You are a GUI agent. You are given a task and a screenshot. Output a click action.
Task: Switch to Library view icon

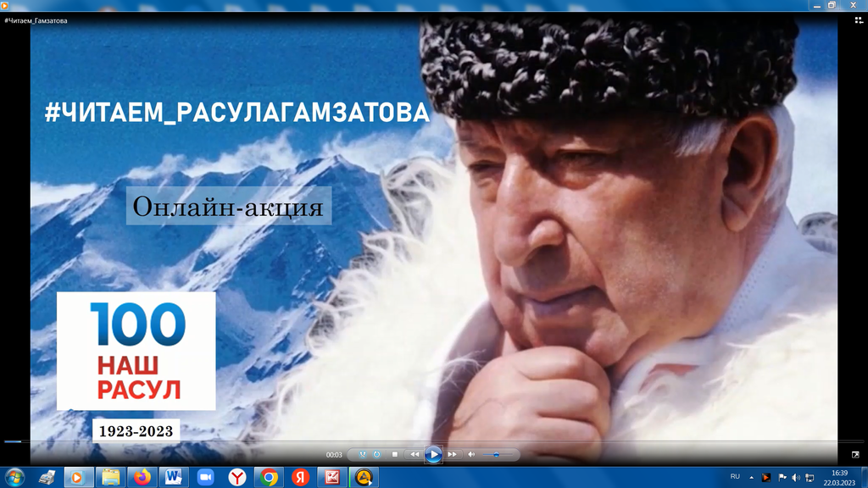coord(855,454)
